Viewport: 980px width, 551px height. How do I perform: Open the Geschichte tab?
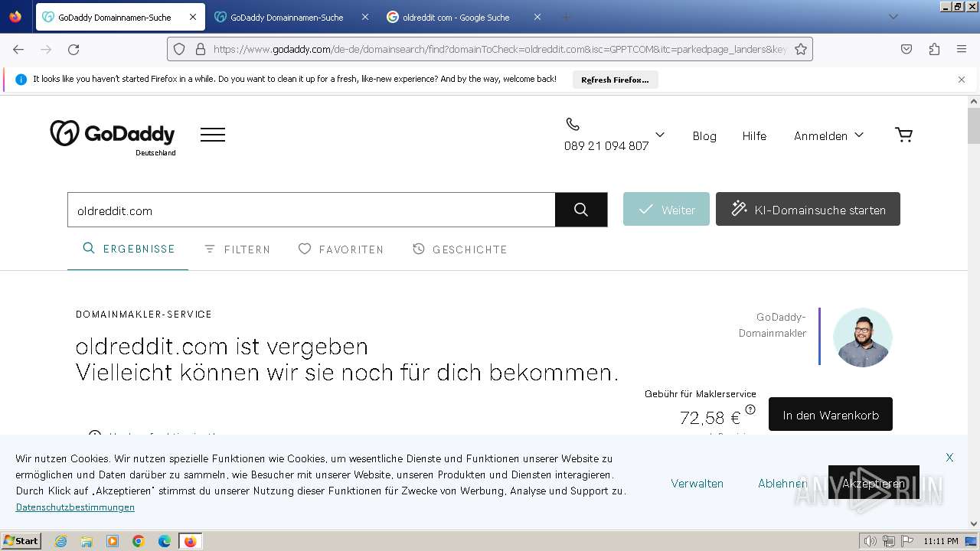coord(460,249)
